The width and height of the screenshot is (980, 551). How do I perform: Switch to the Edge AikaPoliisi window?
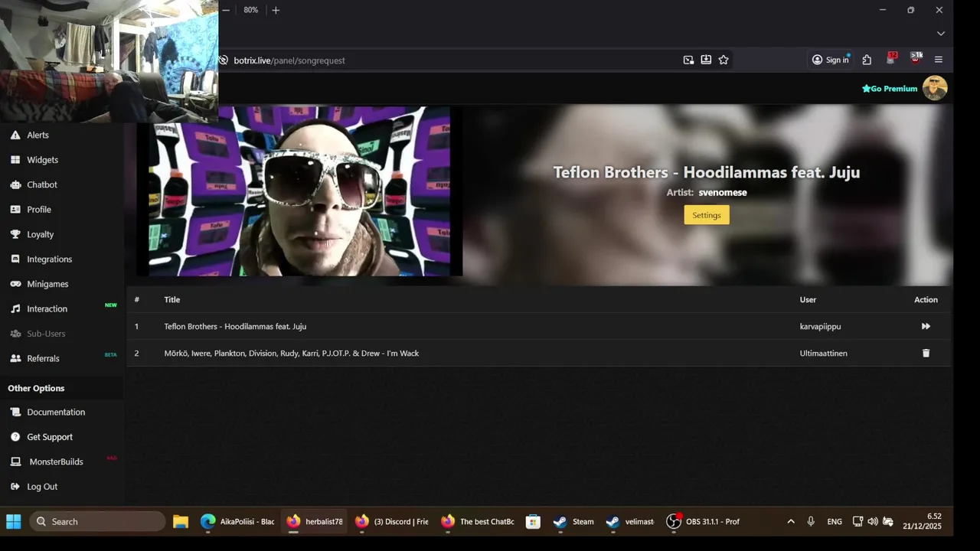(x=237, y=522)
